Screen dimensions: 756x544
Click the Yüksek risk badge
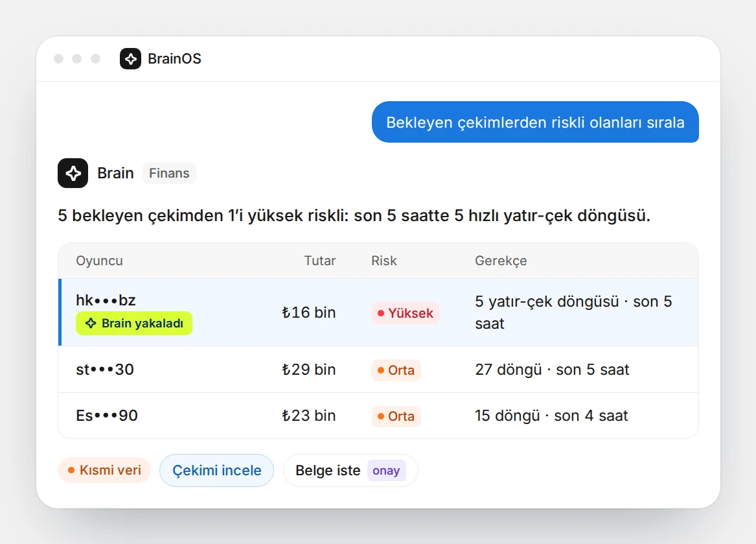(406, 313)
